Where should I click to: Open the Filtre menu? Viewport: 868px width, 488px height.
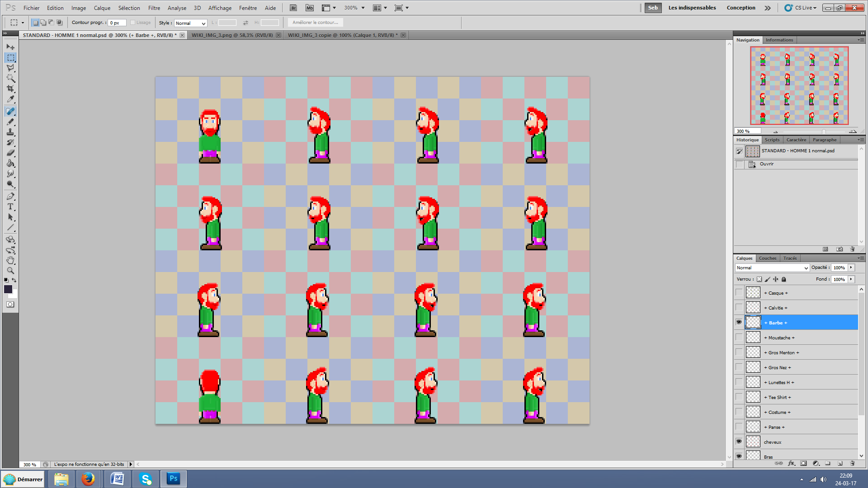(154, 8)
